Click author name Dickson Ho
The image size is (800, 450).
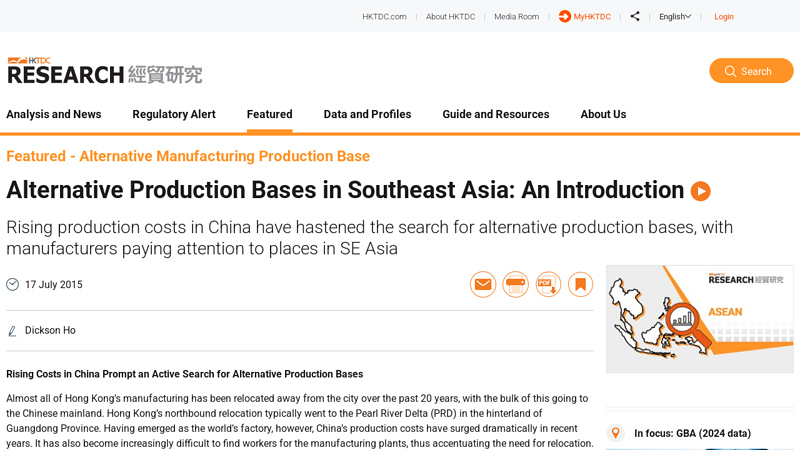pyautogui.click(x=50, y=330)
